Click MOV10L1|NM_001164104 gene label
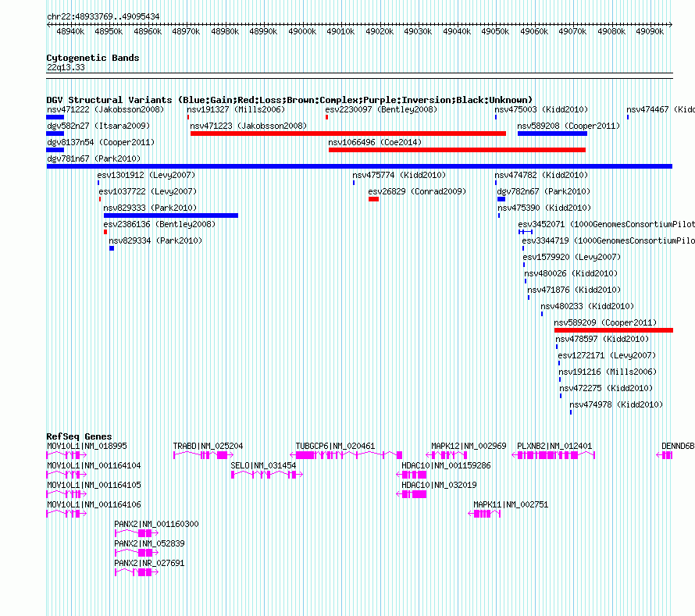The height and width of the screenshot is (616, 695). click(x=94, y=465)
